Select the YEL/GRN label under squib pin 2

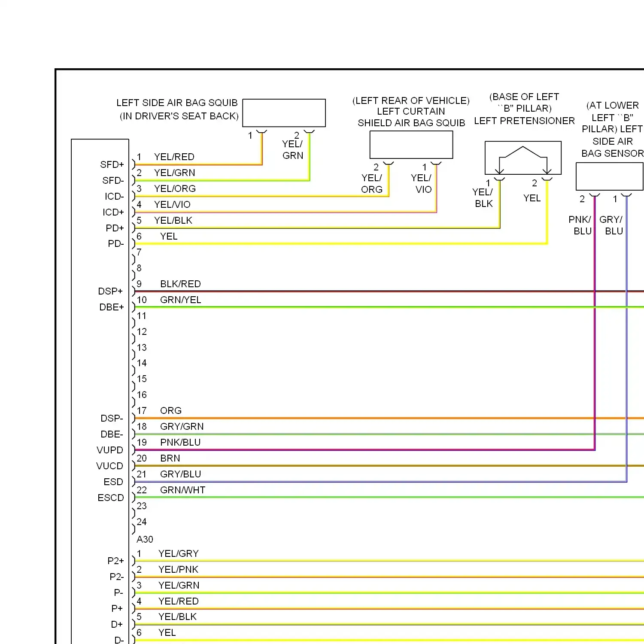point(292,150)
